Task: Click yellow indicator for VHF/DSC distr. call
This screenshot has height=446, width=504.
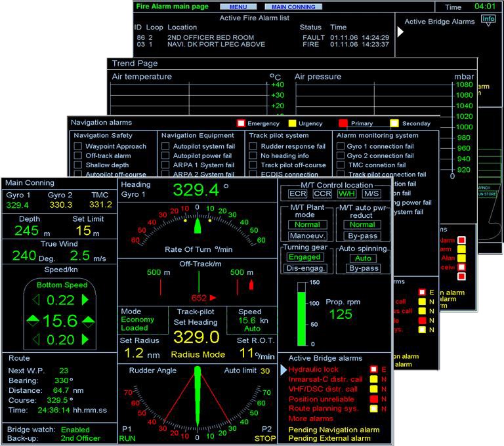Action: coord(373,389)
